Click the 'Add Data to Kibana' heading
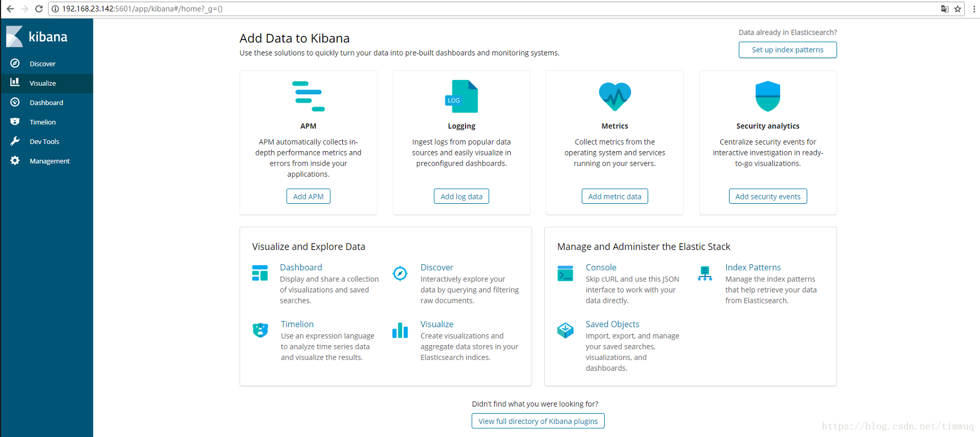 294,39
